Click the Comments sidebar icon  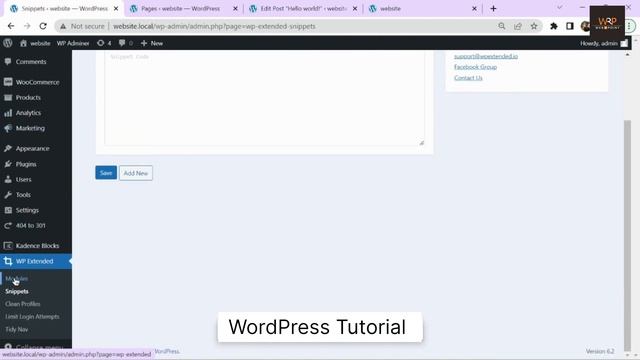coord(8,62)
